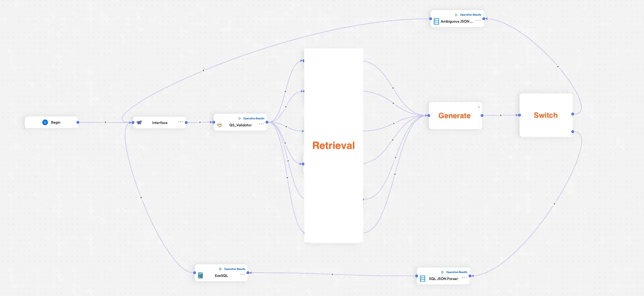This screenshot has width=644, height=296.
Task: Delete the edge between Generate and Switch
Action: (501, 115)
